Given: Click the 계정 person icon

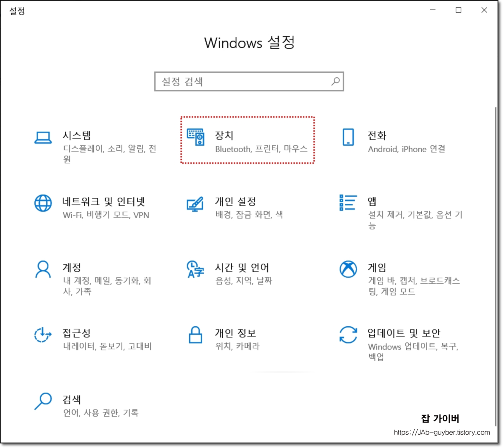Looking at the screenshot, I should [43, 269].
